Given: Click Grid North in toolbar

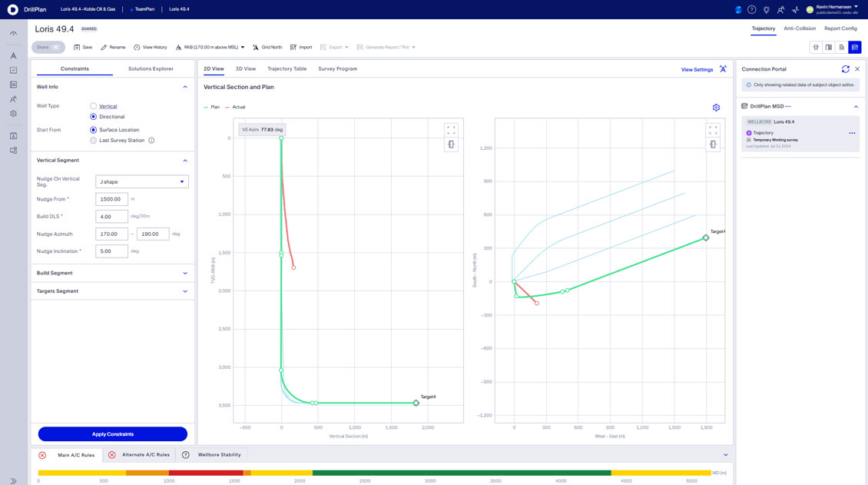Looking at the screenshot, I should click(267, 48).
